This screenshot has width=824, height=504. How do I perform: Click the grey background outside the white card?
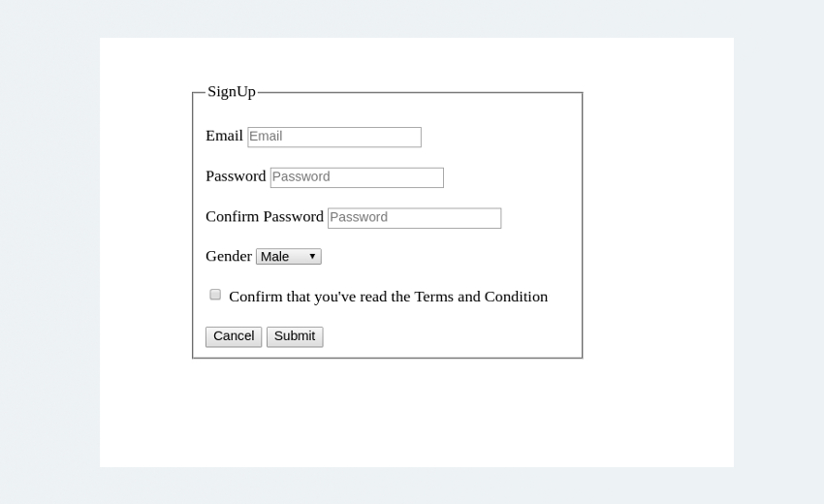coord(48,252)
